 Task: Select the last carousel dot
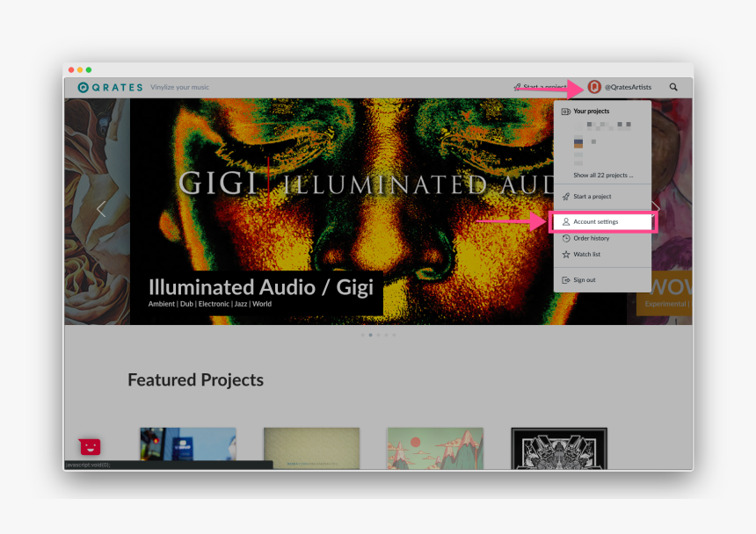(x=394, y=336)
